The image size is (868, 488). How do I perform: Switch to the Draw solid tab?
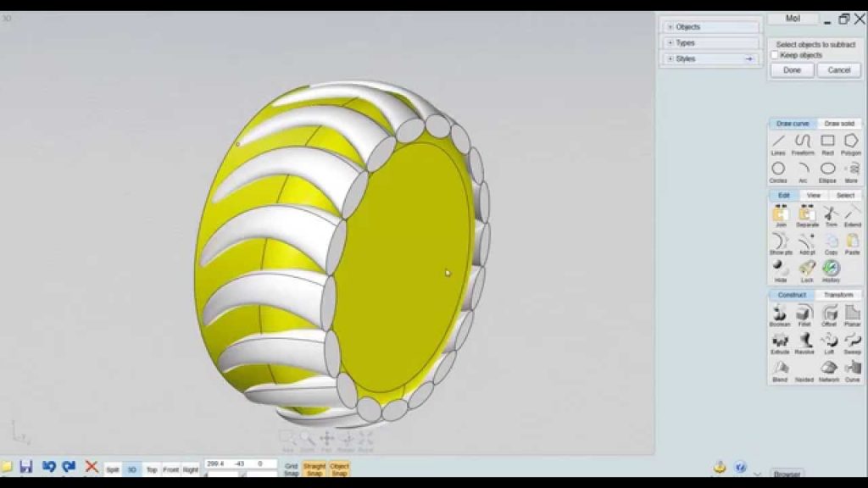coord(838,124)
